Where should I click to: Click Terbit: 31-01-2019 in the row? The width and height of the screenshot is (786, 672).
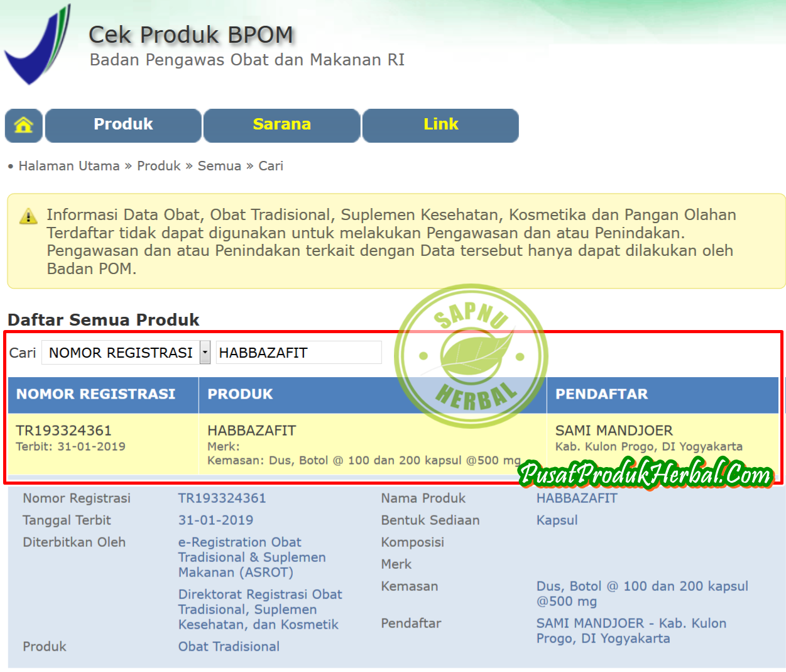(x=70, y=447)
